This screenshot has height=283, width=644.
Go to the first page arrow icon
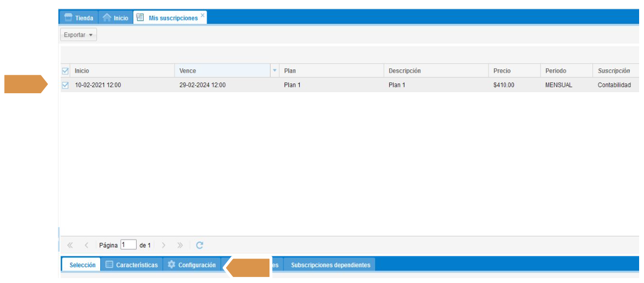point(70,245)
